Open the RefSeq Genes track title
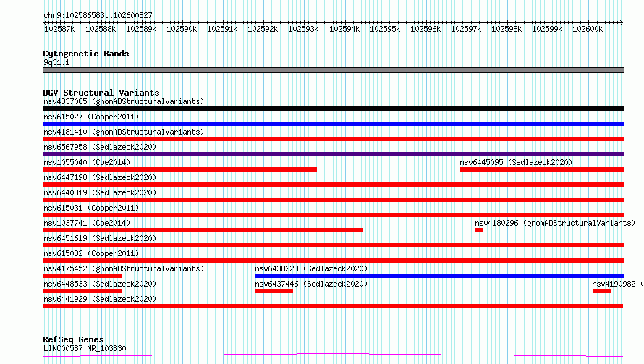Viewport: 644px width, 364px height. pos(73,339)
